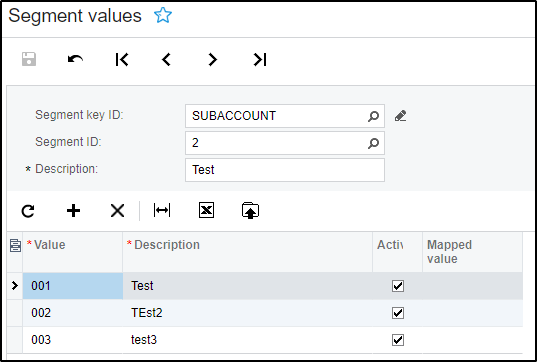
Task: Click the row indicator arrow for 001
Action: pyautogui.click(x=14, y=286)
